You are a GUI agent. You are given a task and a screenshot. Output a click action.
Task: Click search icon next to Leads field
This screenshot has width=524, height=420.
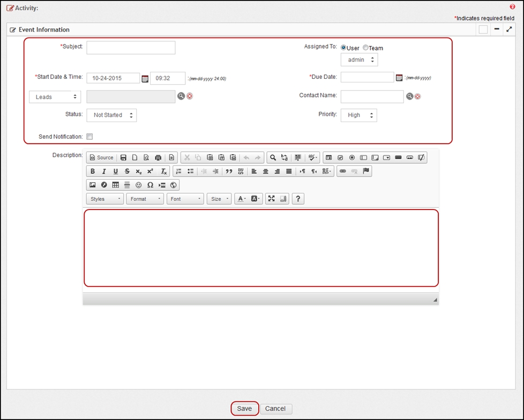coord(181,96)
